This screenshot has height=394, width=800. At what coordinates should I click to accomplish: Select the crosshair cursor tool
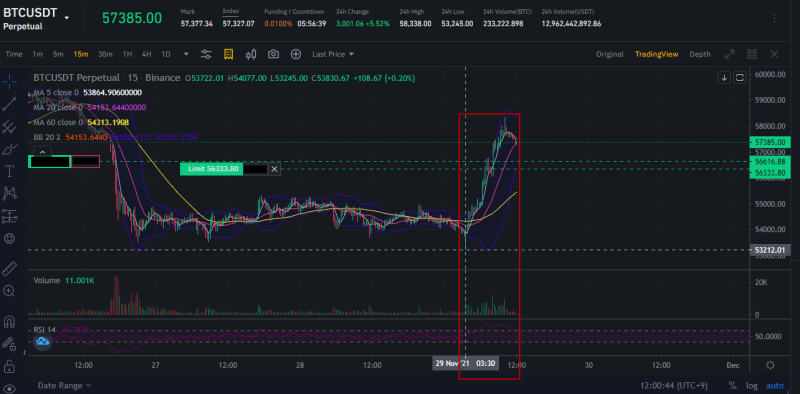point(9,81)
